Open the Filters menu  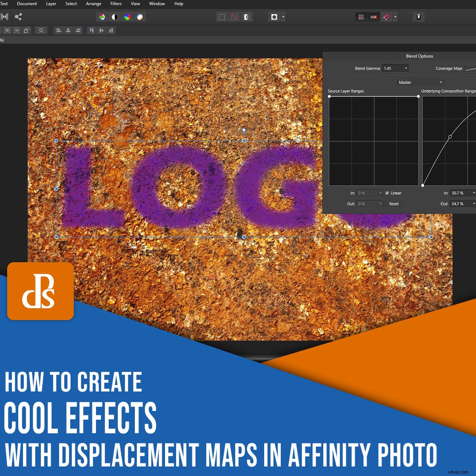pos(116,4)
